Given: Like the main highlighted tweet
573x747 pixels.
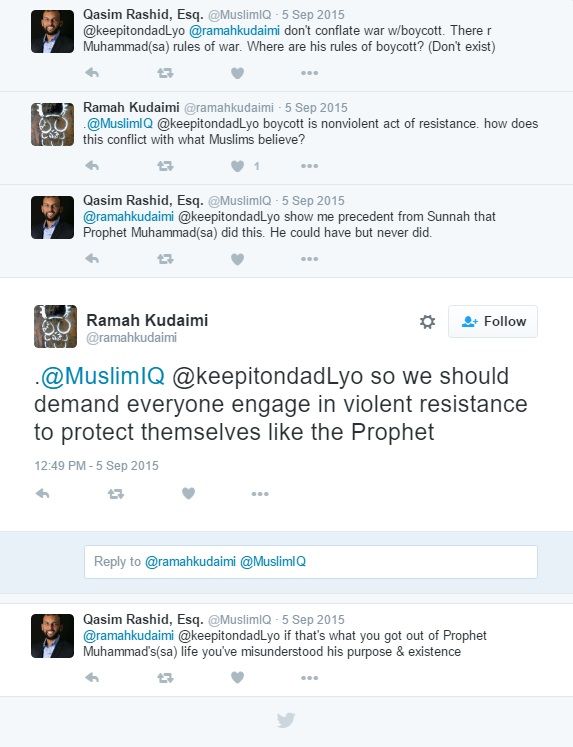Looking at the screenshot, I should coord(188,494).
